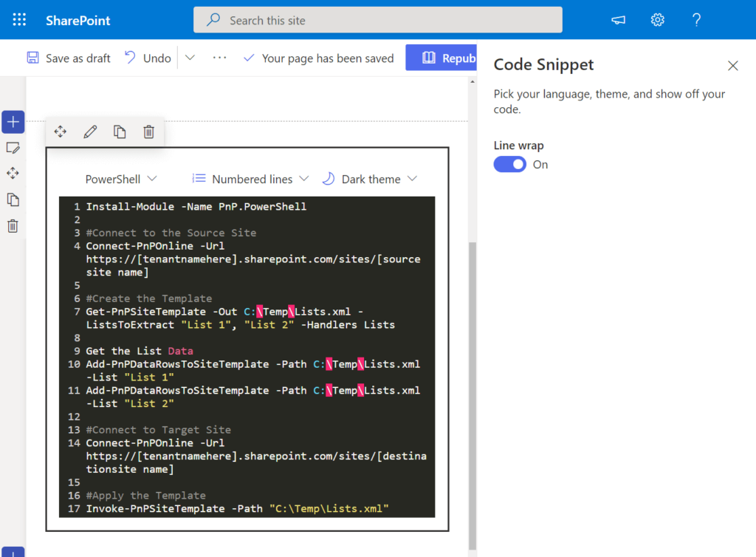The width and height of the screenshot is (756, 557).
Task: Open the app launcher waffle icon
Action: pos(19,20)
